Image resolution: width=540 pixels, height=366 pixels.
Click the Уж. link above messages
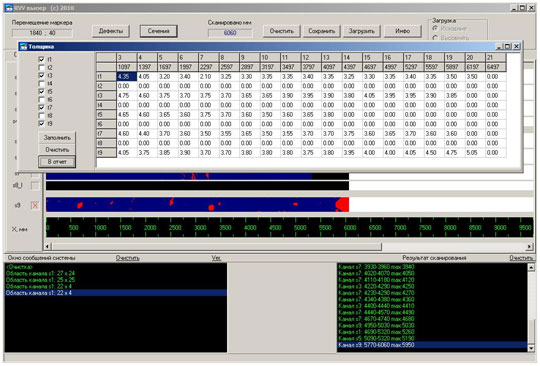tap(216, 258)
